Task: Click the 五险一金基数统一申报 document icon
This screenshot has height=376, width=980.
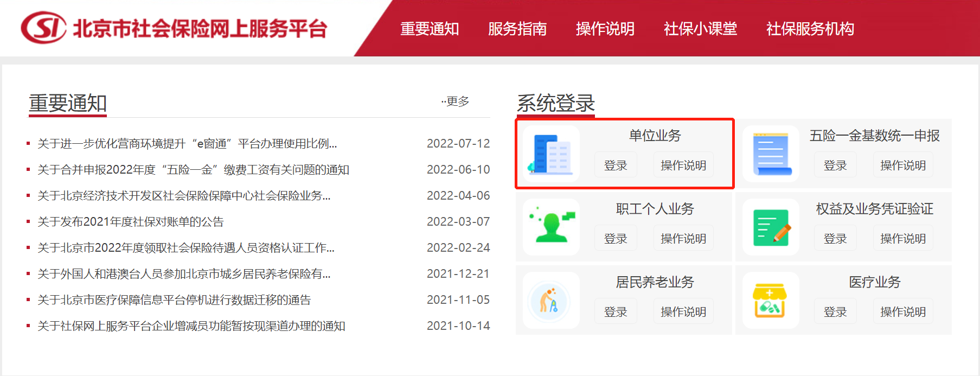Action: point(771,154)
